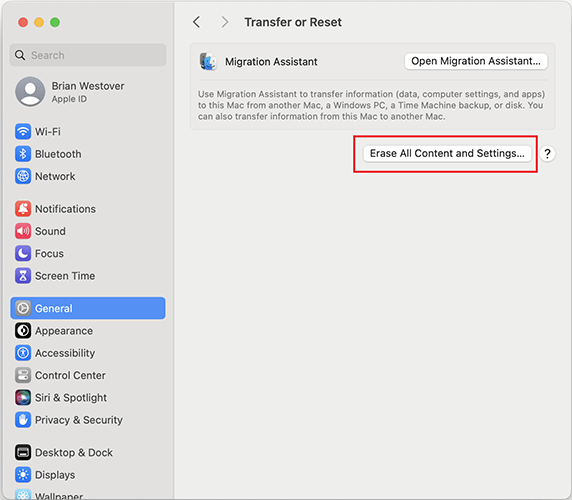The height and width of the screenshot is (500, 572).
Task: Click the green zoom window button
Action: pyautogui.click(x=55, y=22)
